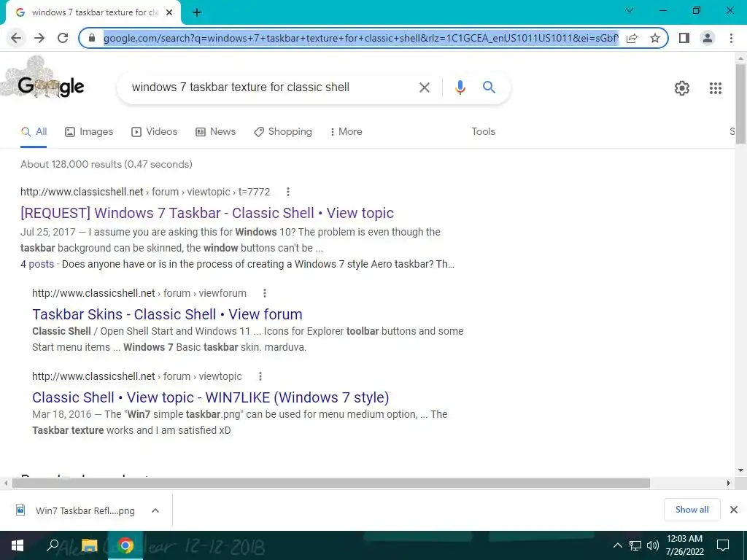Go to Google homepage logo
Viewport: 747px width, 560px height.
point(50,86)
